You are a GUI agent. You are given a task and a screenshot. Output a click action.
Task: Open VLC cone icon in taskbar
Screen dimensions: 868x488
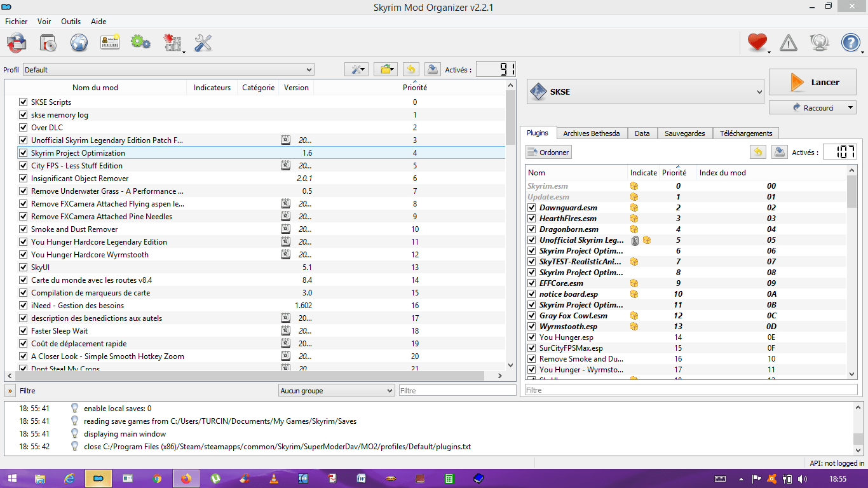pyautogui.click(x=274, y=478)
